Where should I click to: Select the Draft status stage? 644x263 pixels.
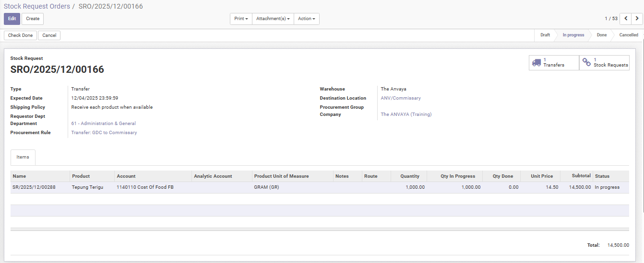(545, 35)
